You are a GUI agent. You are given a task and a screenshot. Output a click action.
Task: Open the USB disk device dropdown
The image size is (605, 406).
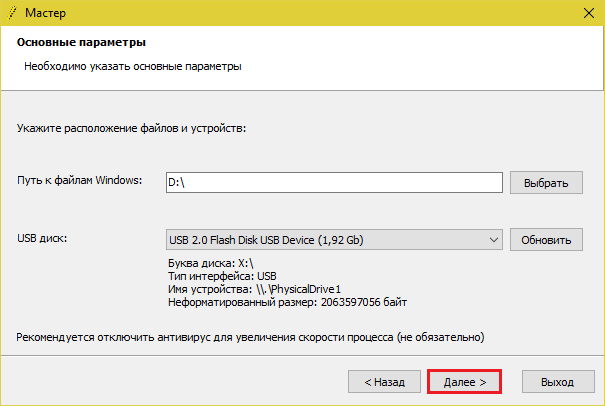(333, 240)
